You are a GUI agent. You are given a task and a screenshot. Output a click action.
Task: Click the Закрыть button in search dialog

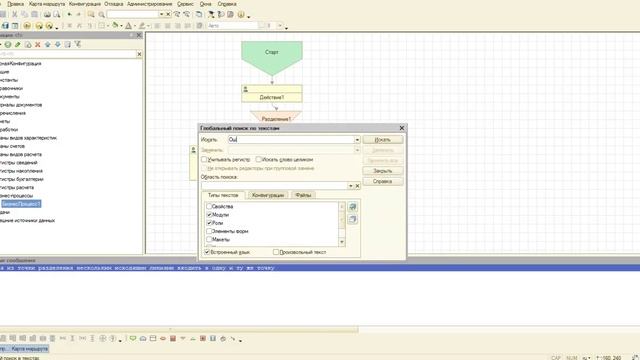(x=382, y=171)
